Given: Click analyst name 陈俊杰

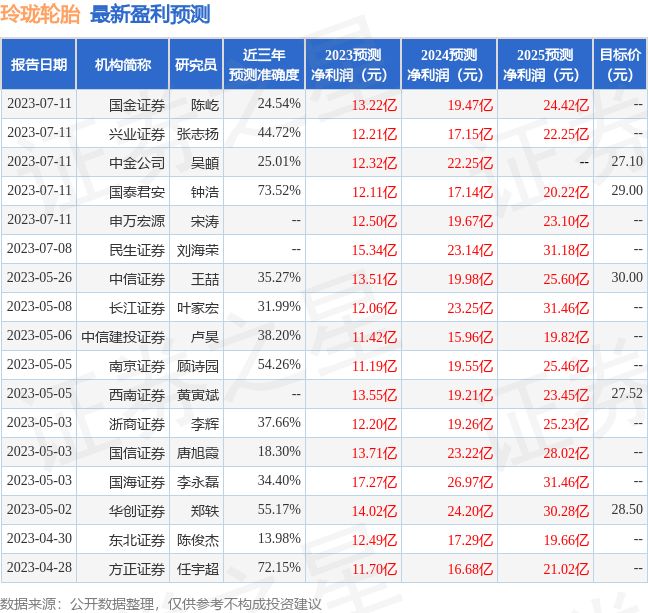Looking at the screenshot, I should [198, 540].
